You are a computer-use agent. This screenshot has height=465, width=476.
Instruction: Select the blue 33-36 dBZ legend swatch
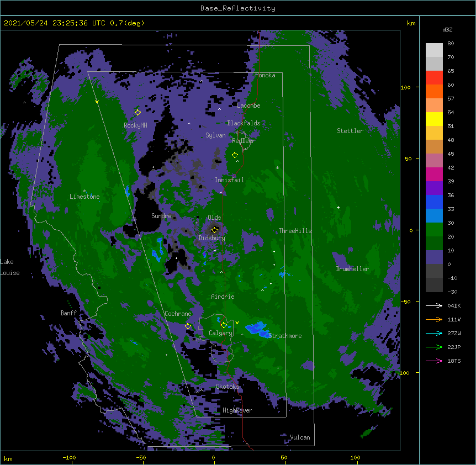pos(434,202)
